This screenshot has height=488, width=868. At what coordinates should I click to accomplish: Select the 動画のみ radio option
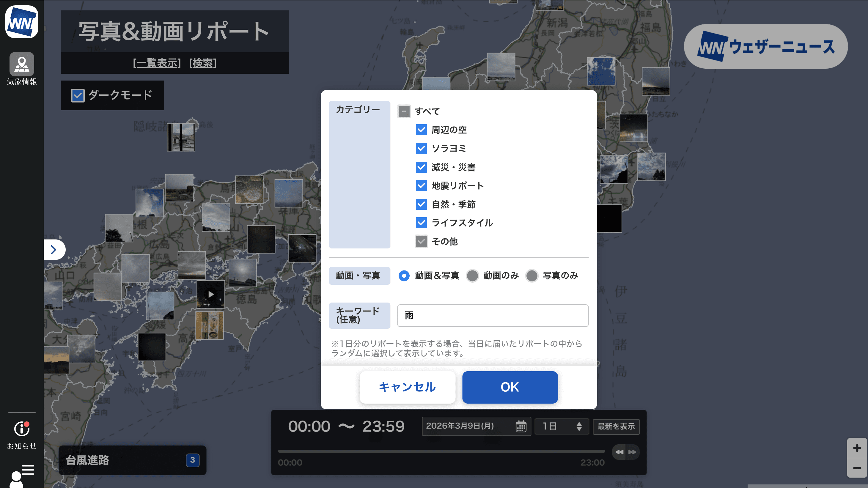coord(472,276)
